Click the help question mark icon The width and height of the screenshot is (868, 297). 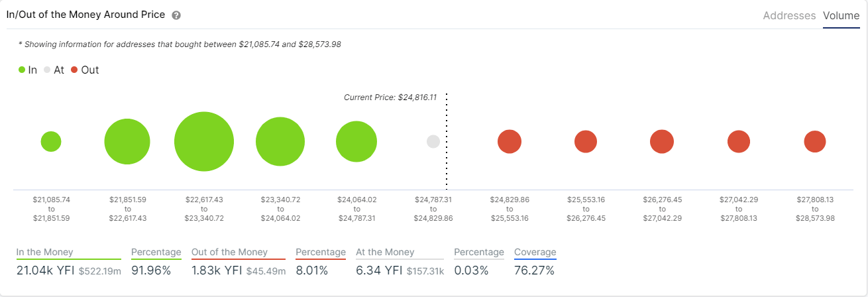(x=176, y=15)
